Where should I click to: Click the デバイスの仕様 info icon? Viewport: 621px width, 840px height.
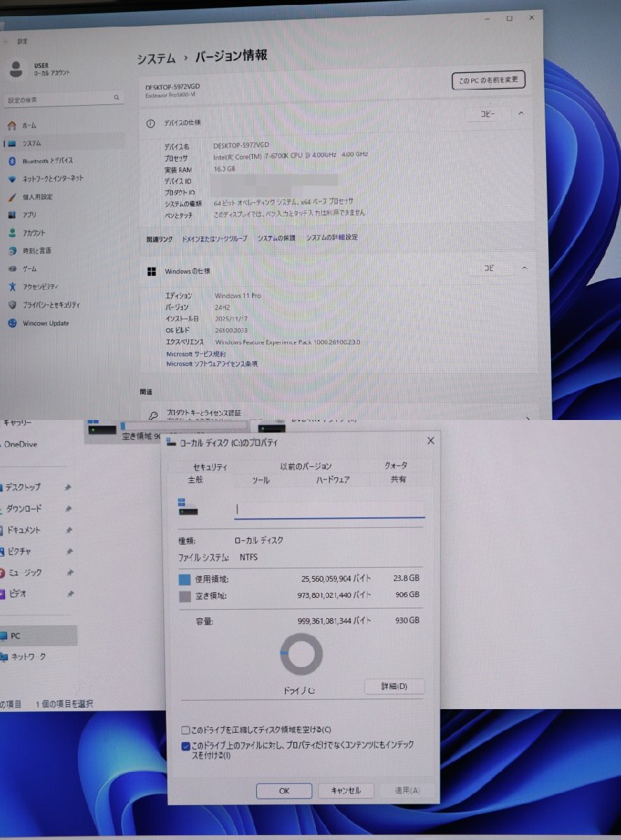(150, 122)
